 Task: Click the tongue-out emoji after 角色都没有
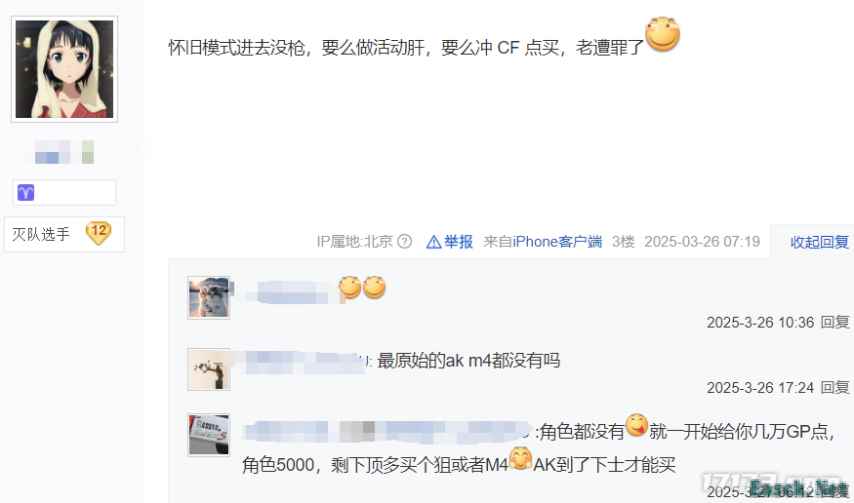click(x=636, y=425)
